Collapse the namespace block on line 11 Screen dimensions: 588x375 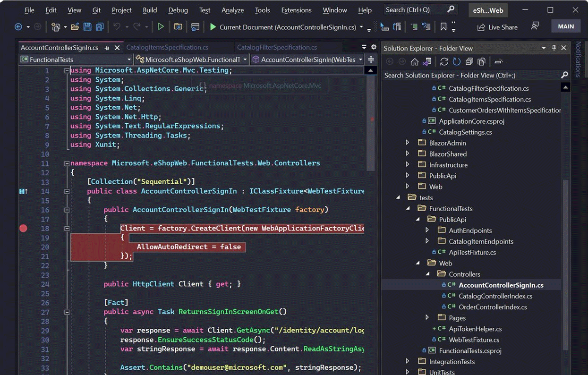coord(67,163)
